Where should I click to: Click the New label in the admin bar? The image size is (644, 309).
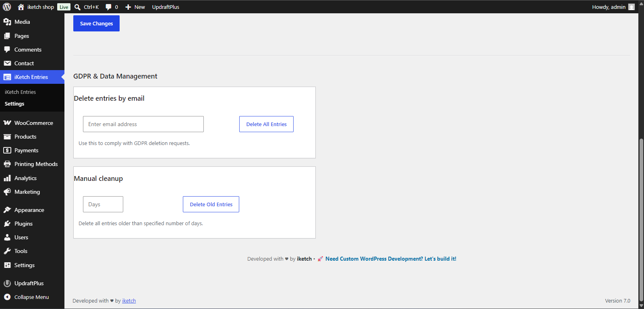pos(140,7)
